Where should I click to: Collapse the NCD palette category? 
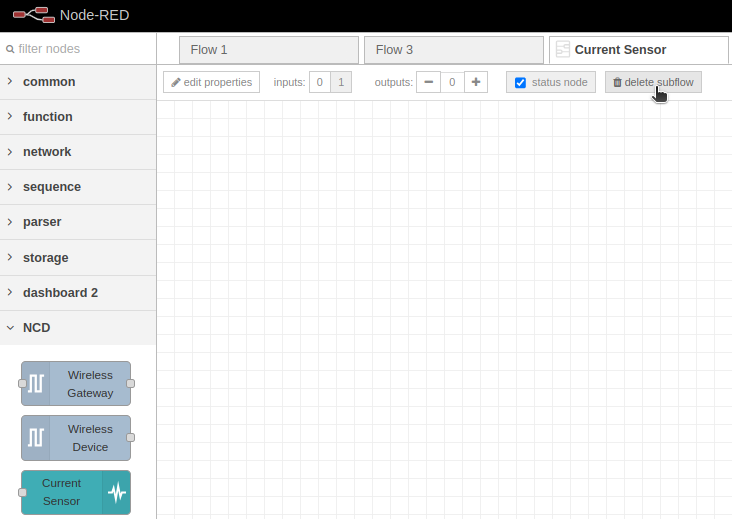(x=78, y=328)
